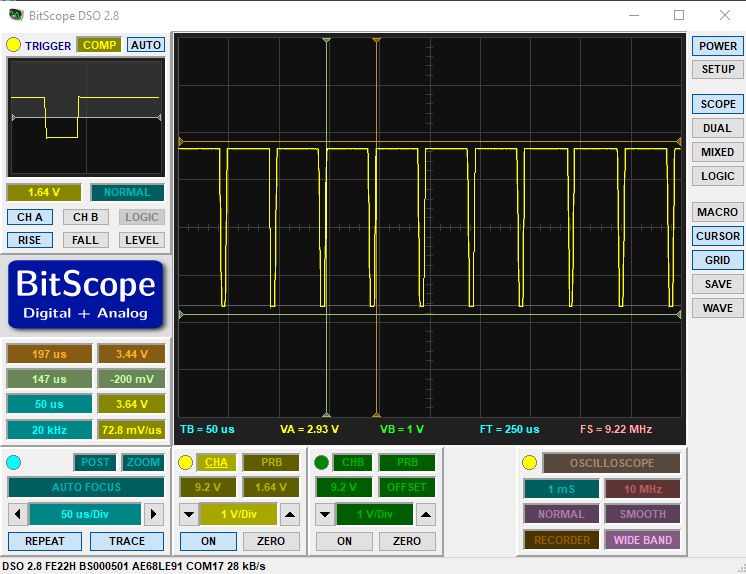The image size is (746, 574).
Task: Toggle the POWER button
Action: tap(717, 46)
